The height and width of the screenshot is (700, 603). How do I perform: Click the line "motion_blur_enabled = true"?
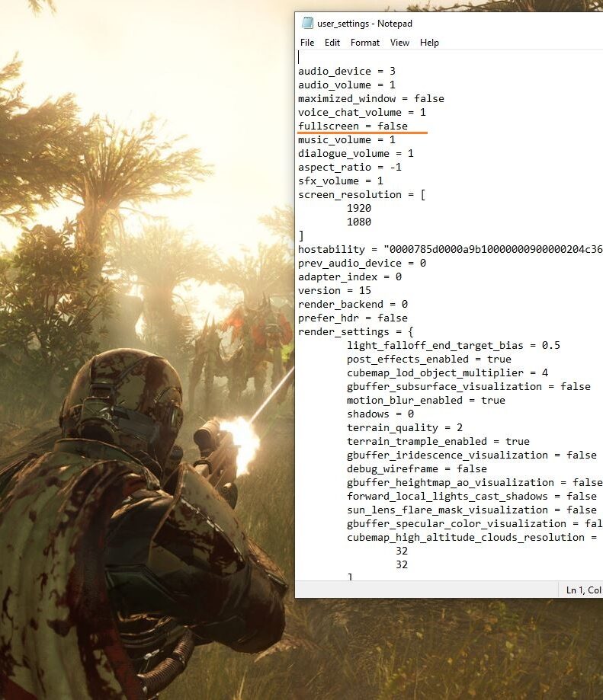coord(425,401)
